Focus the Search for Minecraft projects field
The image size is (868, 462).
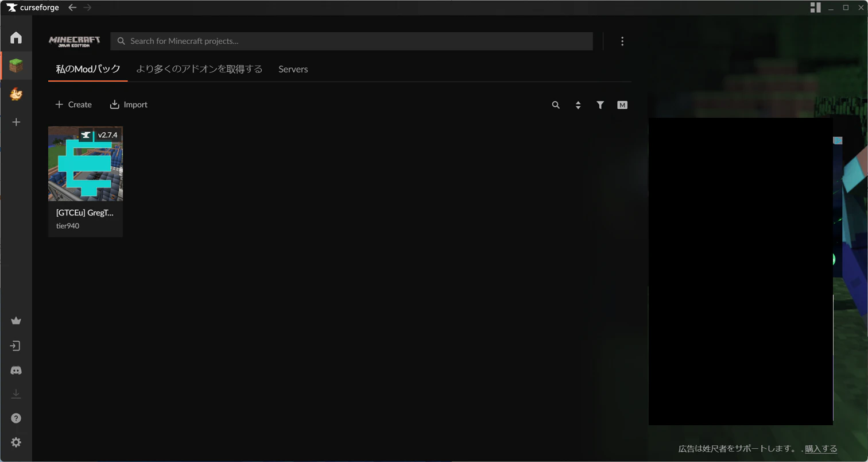[x=351, y=41]
